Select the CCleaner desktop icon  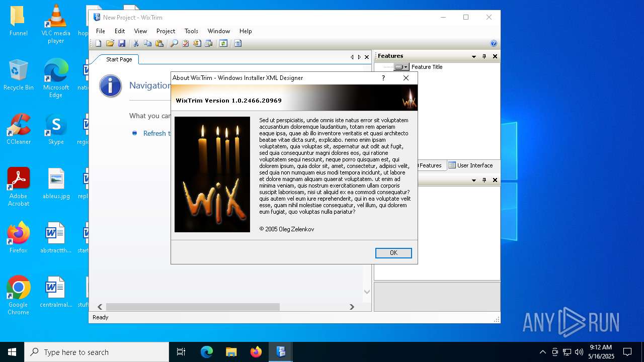[19, 129]
